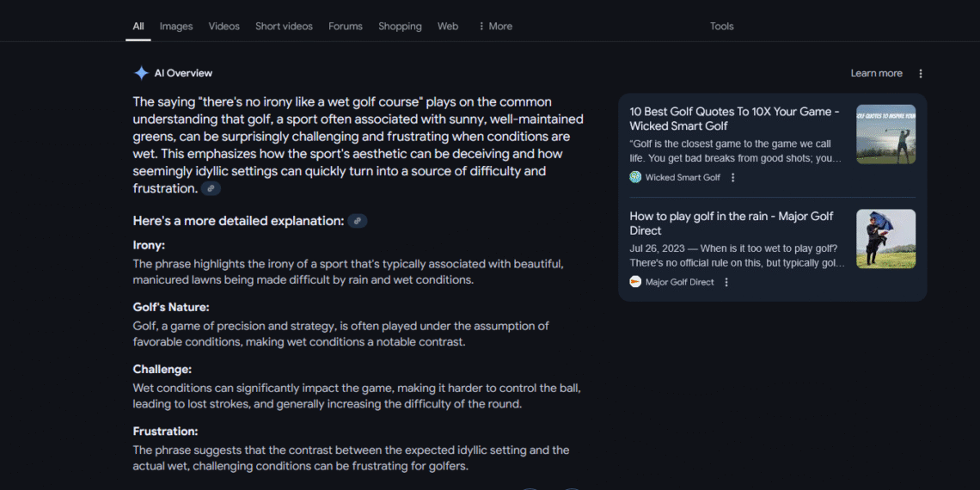980x490 pixels.
Task: Select the Web results tab
Action: pos(448,26)
